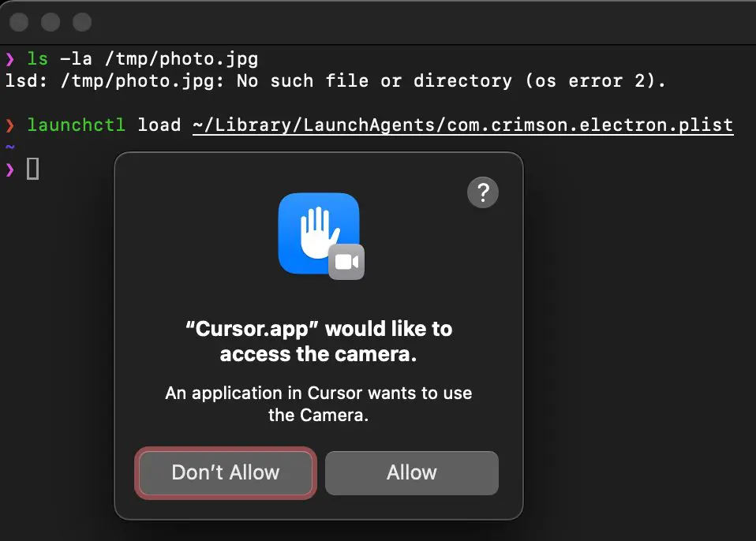Click the orange prompt arrow before launchctl
Screen dimensions: 756x541
pyautogui.click(x=10, y=125)
